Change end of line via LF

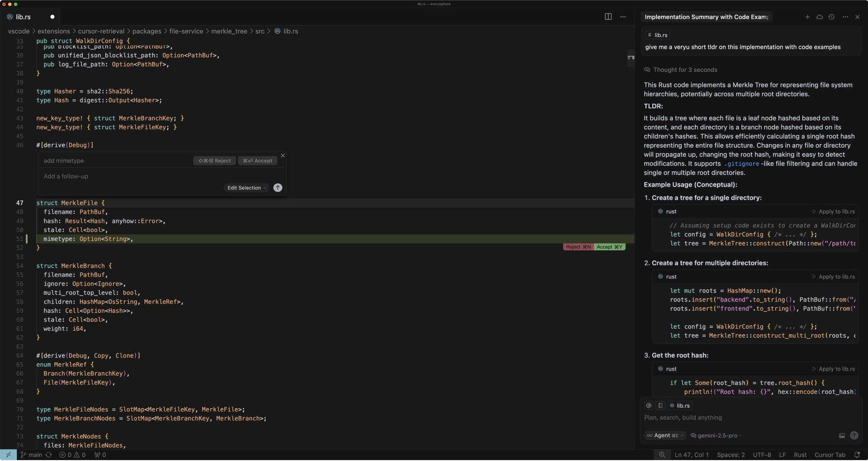coord(782,455)
